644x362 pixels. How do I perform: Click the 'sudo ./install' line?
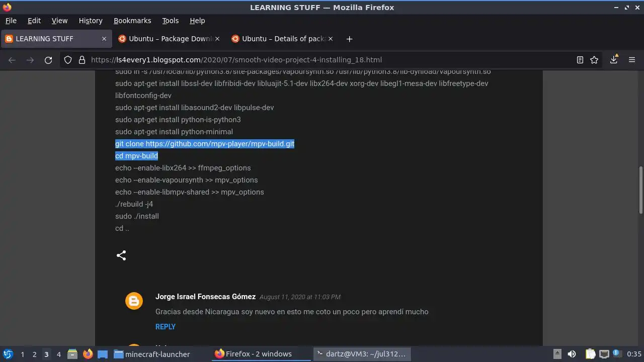(137, 216)
